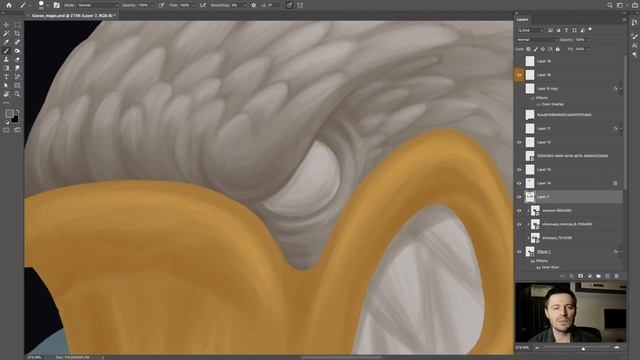Filter layers by adjustment layers icon
The width and height of the screenshot is (640, 360).
[x=558, y=30]
